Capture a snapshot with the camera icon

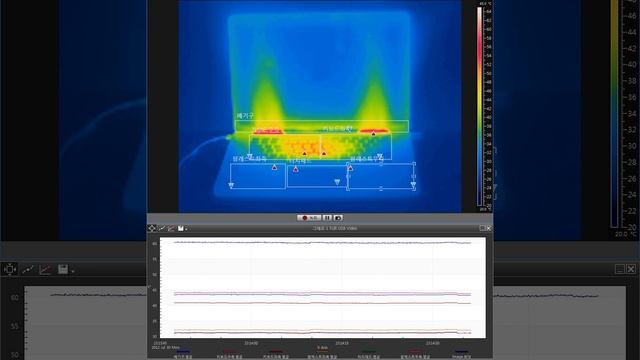(338, 218)
